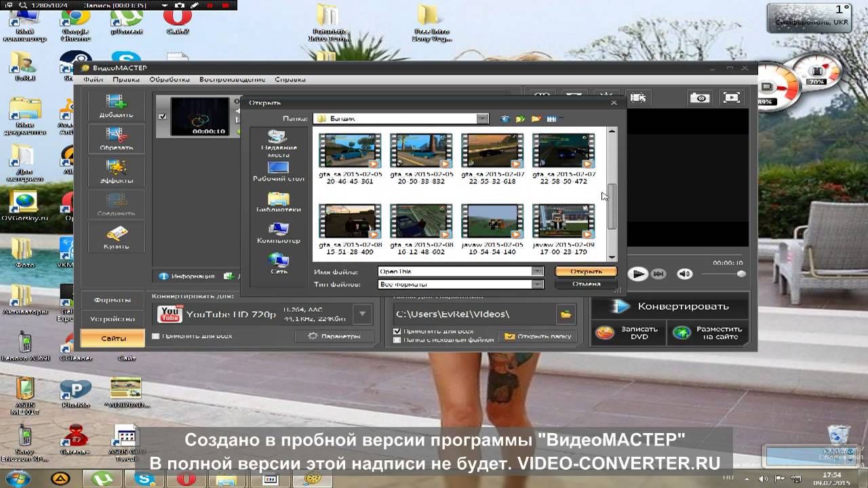Click the up-one-level folder icon

520,119
